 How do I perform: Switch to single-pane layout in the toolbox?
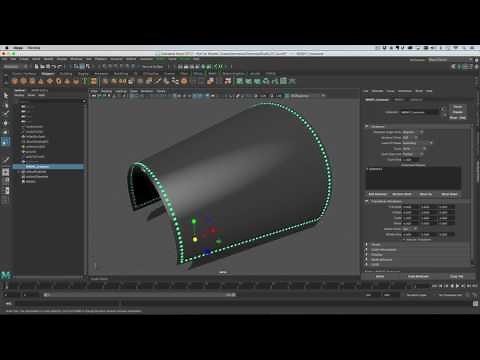tap(6, 172)
